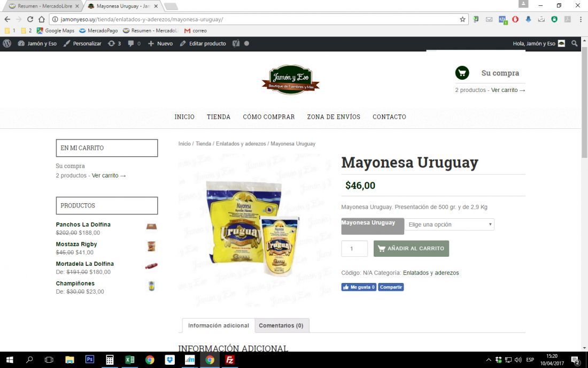Open Google Maps bookmark
588x368 pixels.
coord(56,31)
